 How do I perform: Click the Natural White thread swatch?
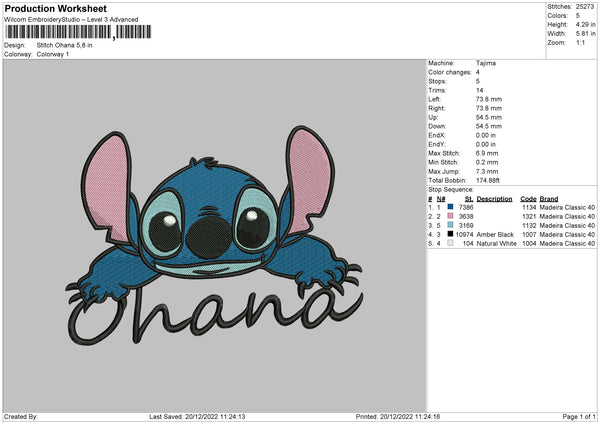click(x=450, y=243)
